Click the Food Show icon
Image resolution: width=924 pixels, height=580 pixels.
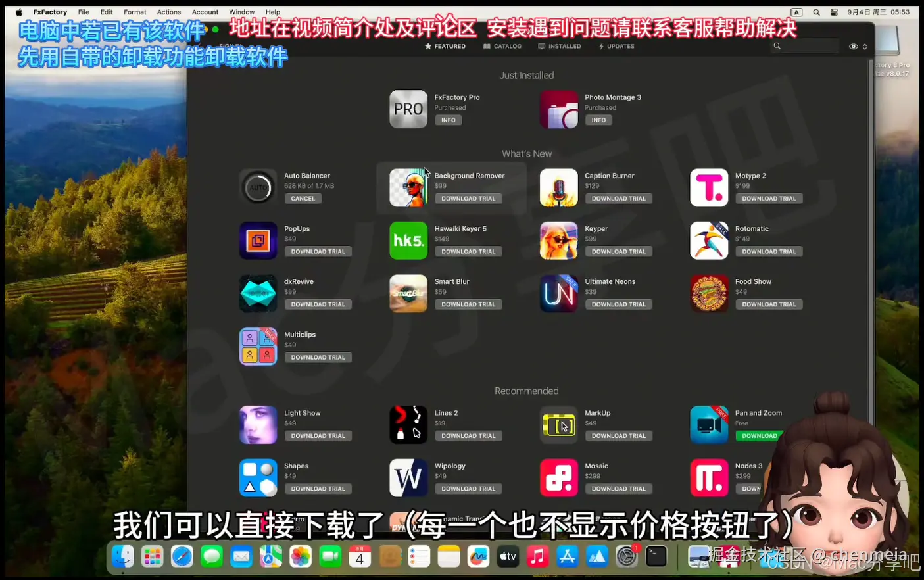point(708,293)
